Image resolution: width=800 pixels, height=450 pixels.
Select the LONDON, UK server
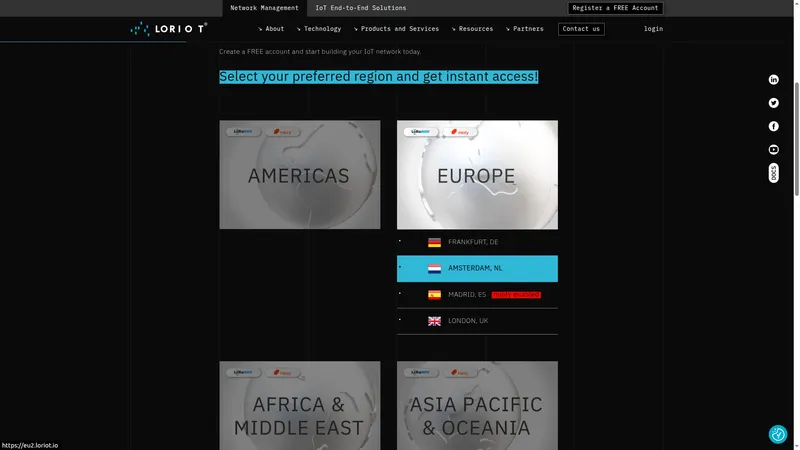477,321
